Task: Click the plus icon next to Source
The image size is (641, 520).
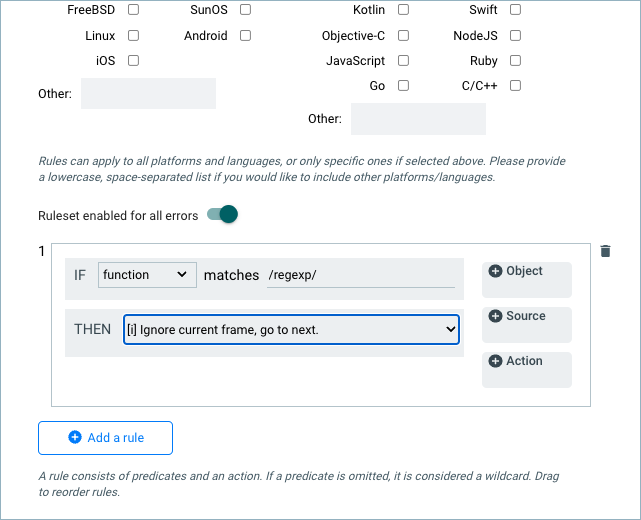Action: pyautogui.click(x=495, y=316)
